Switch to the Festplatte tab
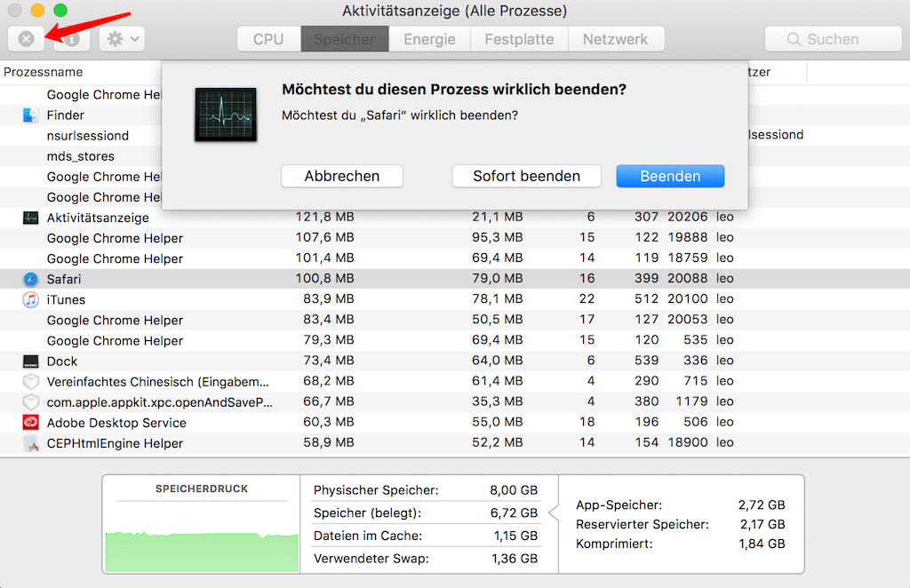The image size is (910, 588). [x=519, y=39]
